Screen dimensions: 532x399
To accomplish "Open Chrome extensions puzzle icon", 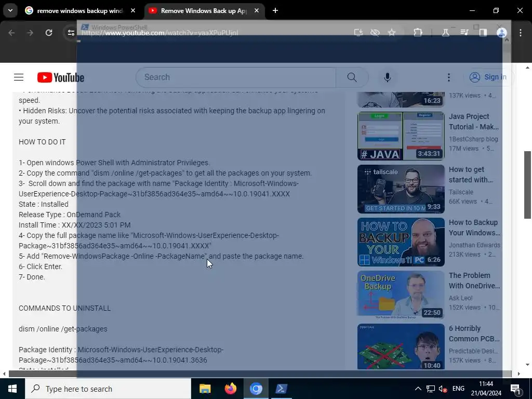I will tap(418, 33).
